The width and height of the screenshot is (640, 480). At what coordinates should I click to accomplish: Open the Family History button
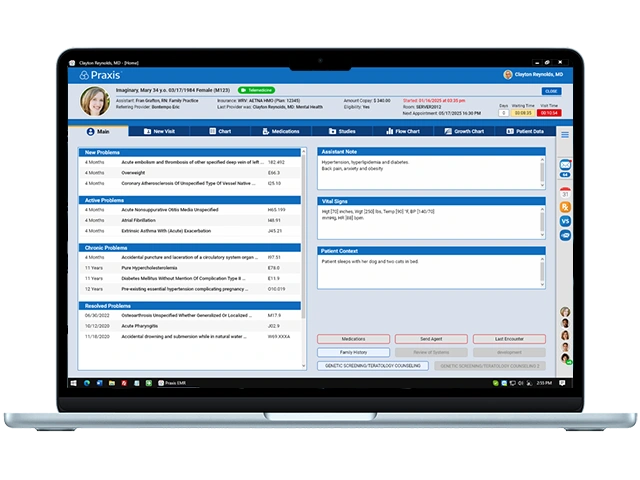click(353, 352)
